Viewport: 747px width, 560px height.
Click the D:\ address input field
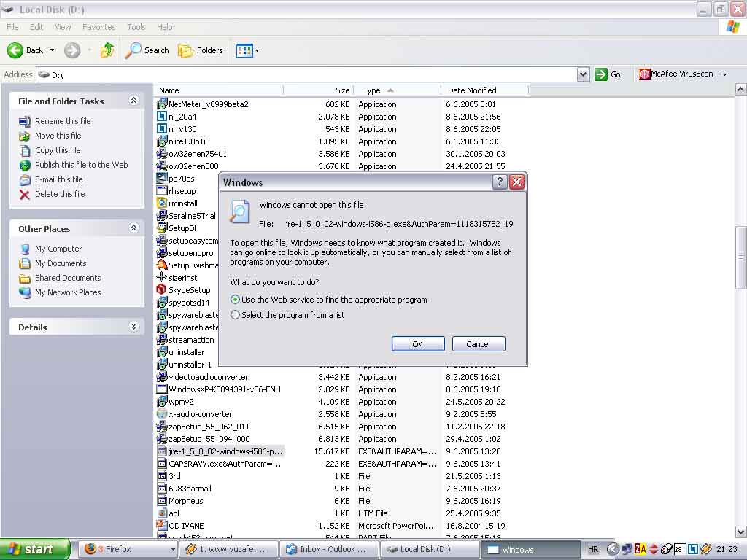click(x=307, y=75)
